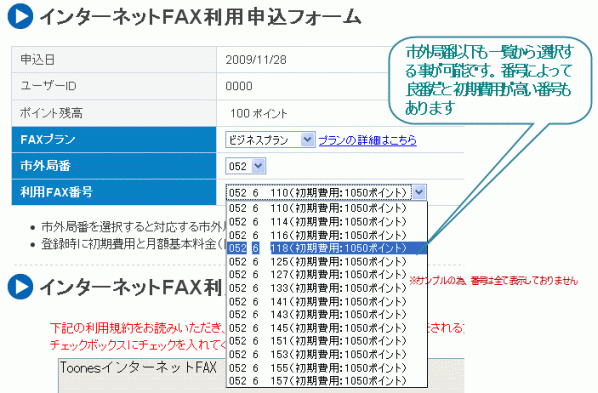Open the FAXプラン ビジネスプラン dropdown
Image resolution: width=598 pixels, height=393 pixels.
click(270, 140)
